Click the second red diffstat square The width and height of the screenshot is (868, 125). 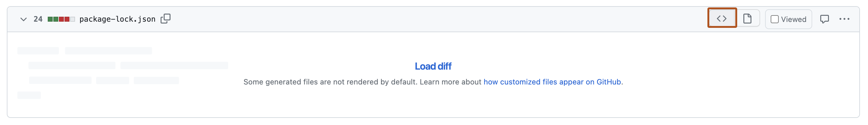[67, 19]
